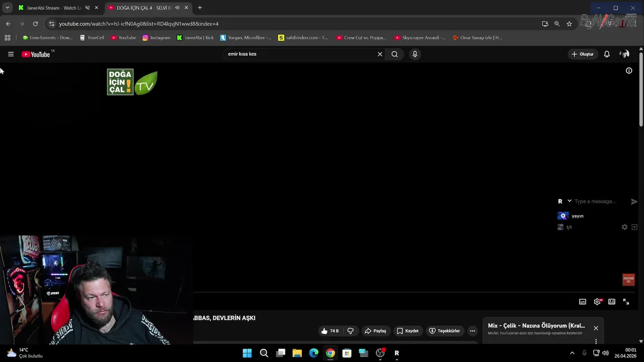Screen dimensions: 644x362
Task: Click the Mix - Çelik playlist title
Action: pos(536,326)
